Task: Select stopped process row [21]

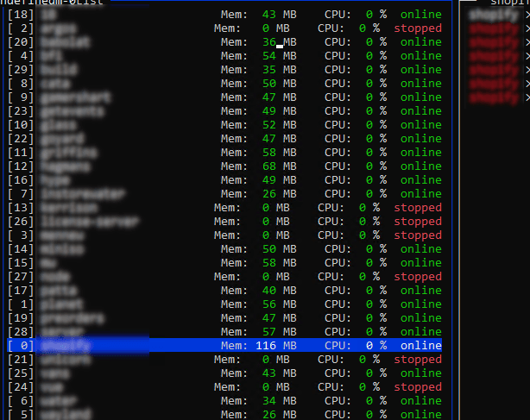Action: pos(224,360)
